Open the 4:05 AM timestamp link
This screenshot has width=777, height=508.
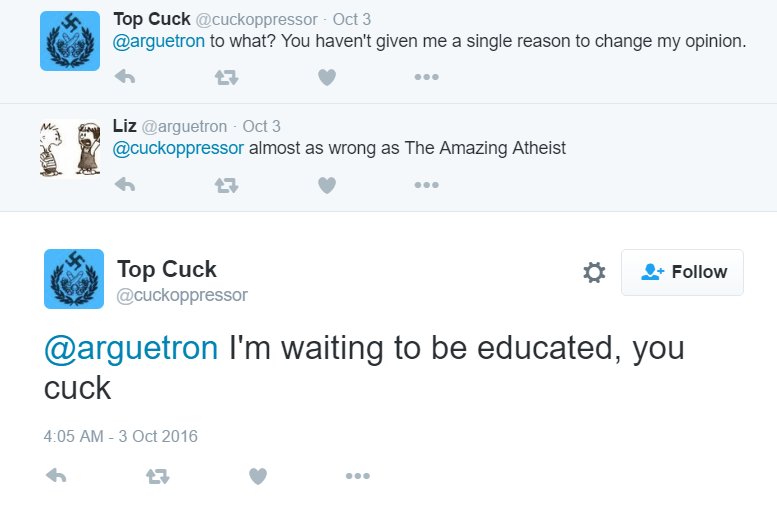tap(121, 436)
